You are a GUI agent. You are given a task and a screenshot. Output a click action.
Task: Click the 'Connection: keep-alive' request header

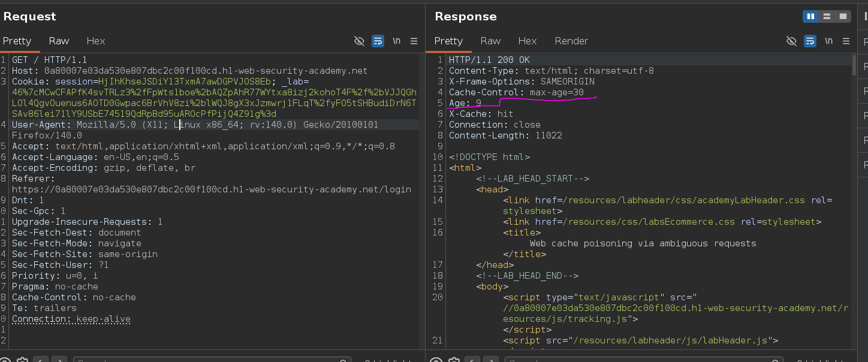click(71, 319)
